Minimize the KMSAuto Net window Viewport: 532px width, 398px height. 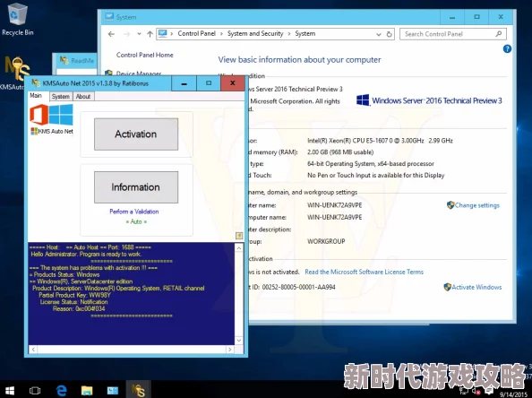point(184,83)
